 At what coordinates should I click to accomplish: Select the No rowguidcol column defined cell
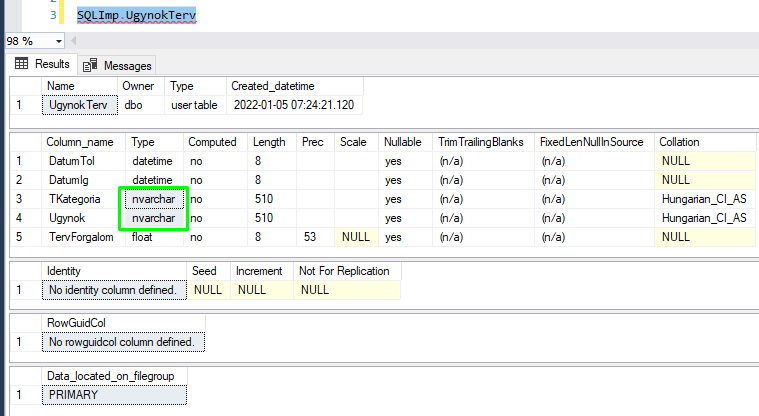[x=123, y=342]
